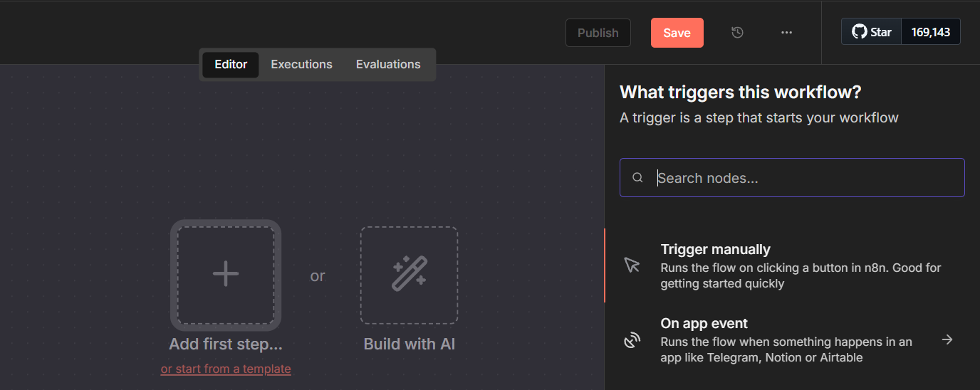
Task: Click the 169,143 star count
Action: 930,32
